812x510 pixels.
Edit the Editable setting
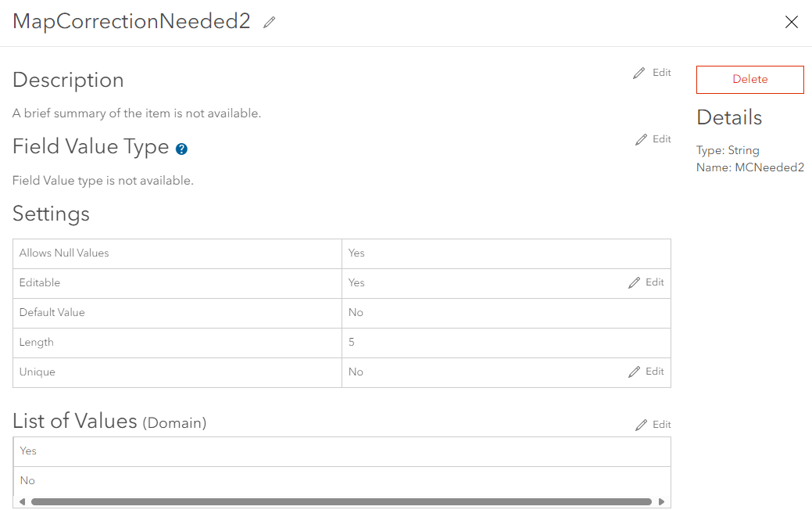[x=646, y=282]
